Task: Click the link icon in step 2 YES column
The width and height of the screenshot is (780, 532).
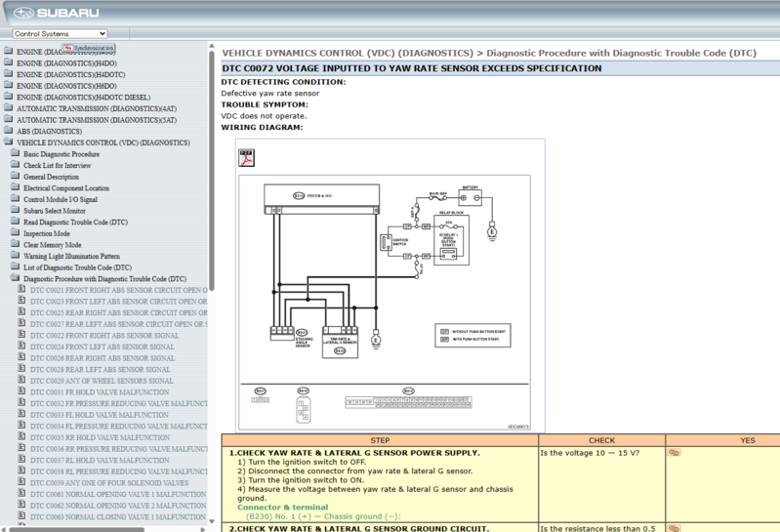Action: point(674,528)
